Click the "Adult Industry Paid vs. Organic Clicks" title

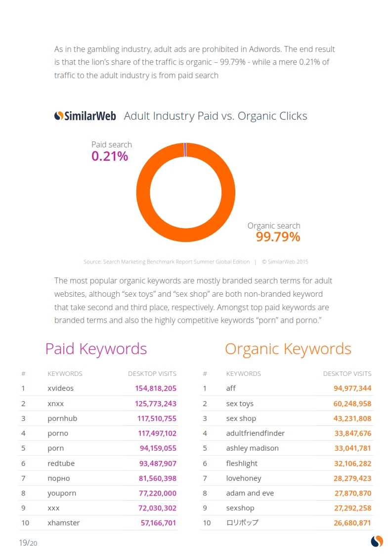pyautogui.click(x=215, y=116)
